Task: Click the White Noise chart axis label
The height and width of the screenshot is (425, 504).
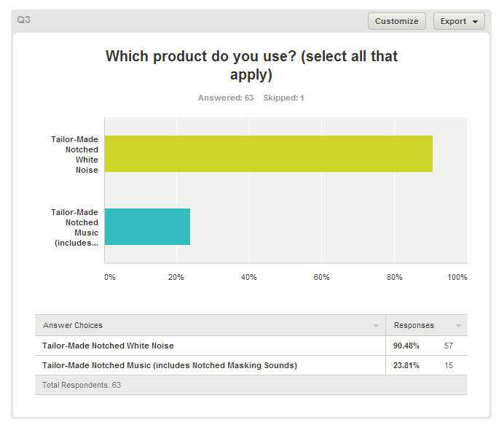Action: (x=74, y=154)
